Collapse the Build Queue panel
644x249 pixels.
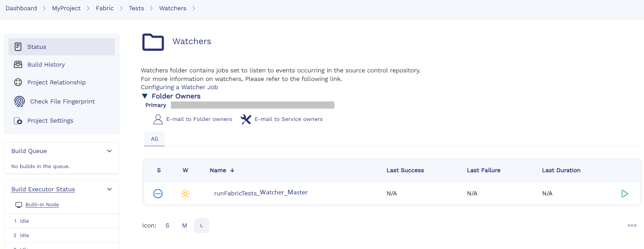(109, 151)
